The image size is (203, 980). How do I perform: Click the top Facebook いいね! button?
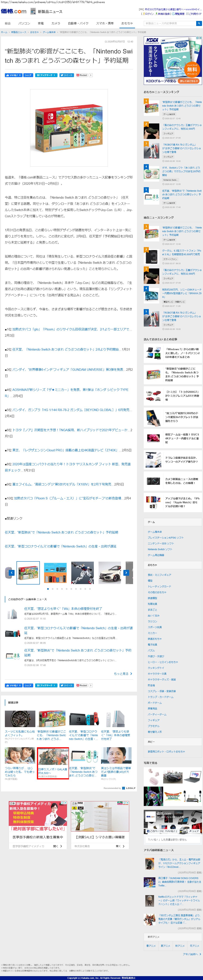(x=13, y=75)
